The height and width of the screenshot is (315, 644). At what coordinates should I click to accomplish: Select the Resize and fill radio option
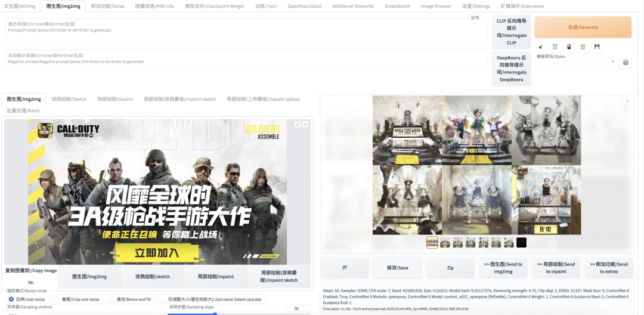pyautogui.click(x=130, y=299)
